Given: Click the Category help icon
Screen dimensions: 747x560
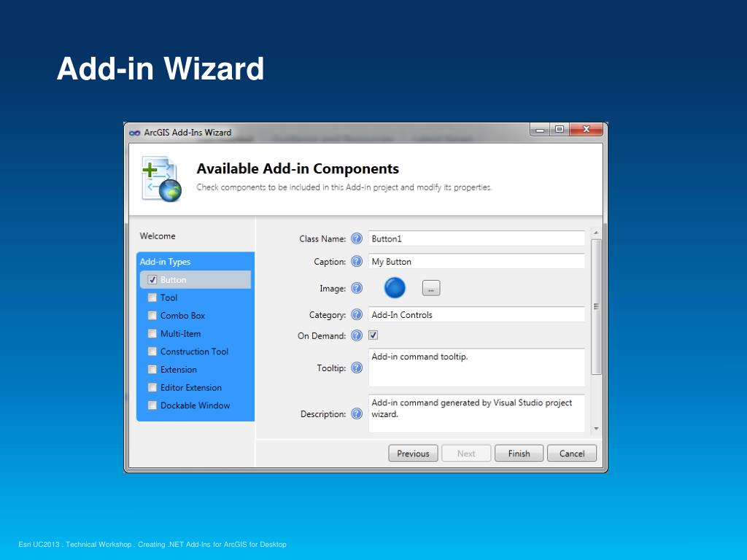Looking at the screenshot, I should pyautogui.click(x=357, y=315).
